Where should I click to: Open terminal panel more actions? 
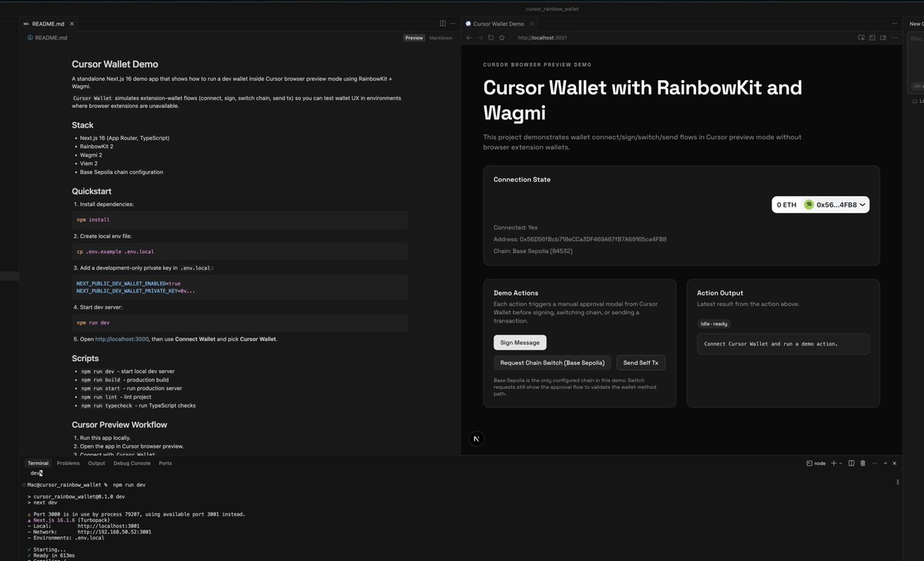click(873, 463)
